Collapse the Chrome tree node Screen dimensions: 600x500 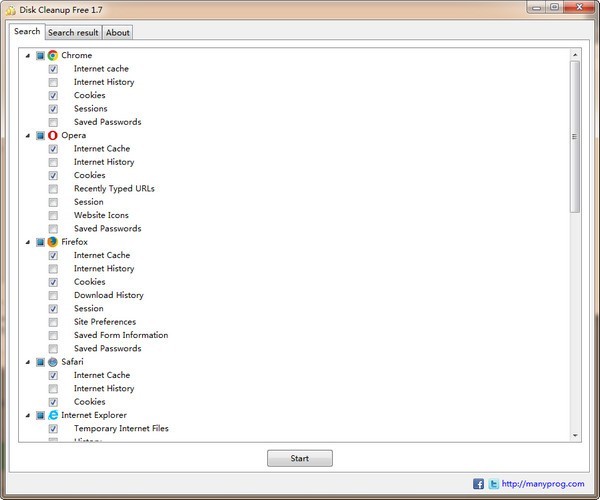[x=28, y=56]
